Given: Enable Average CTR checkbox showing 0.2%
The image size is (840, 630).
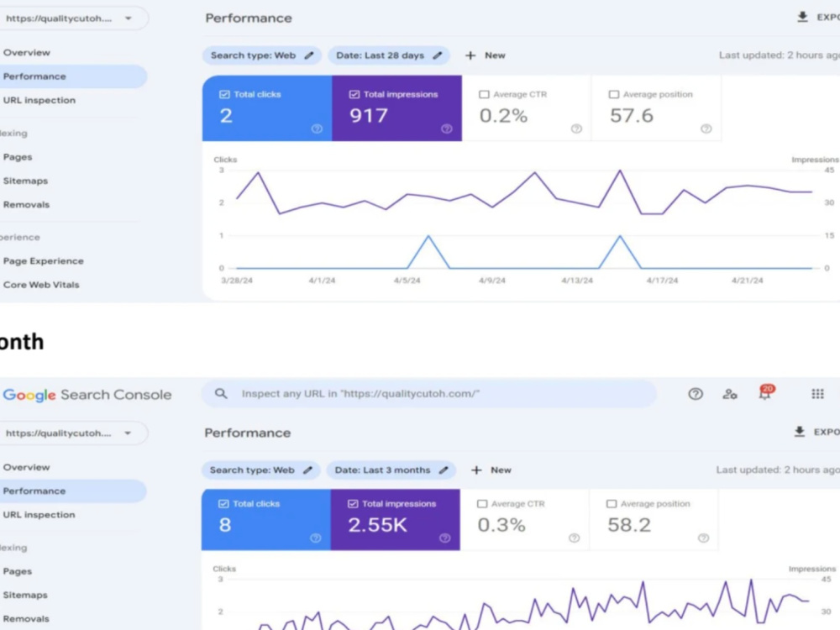Looking at the screenshot, I should point(484,94).
